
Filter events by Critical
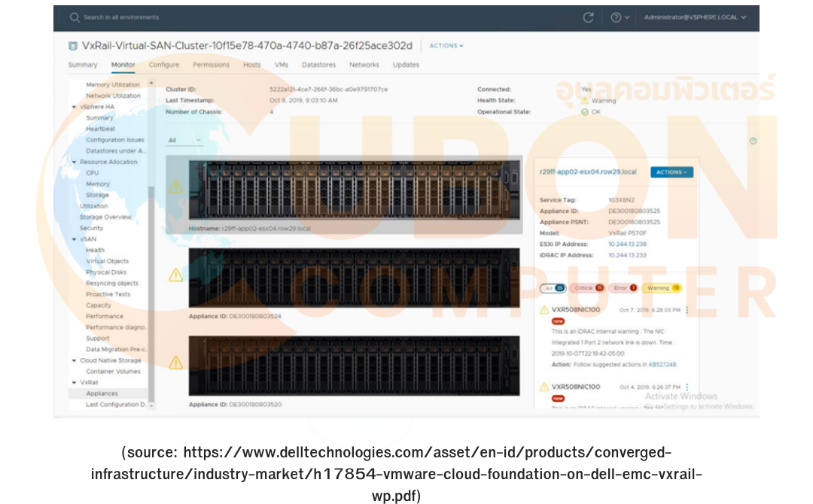coord(588,288)
